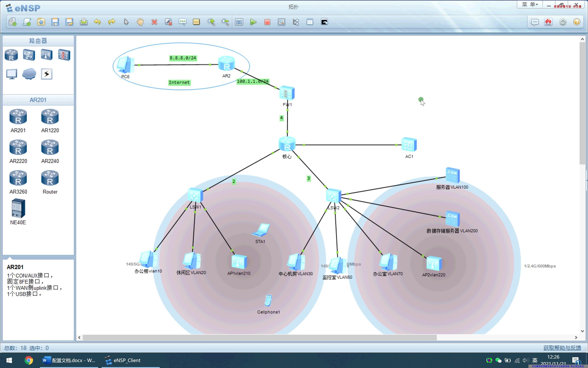Open the CLI console black window icon
Screen dimensions: 588x368
click(x=324, y=22)
